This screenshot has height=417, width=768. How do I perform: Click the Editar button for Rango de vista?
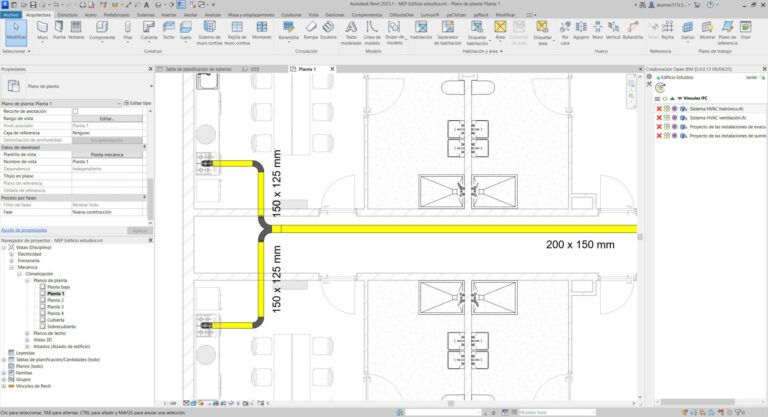(107, 119)
